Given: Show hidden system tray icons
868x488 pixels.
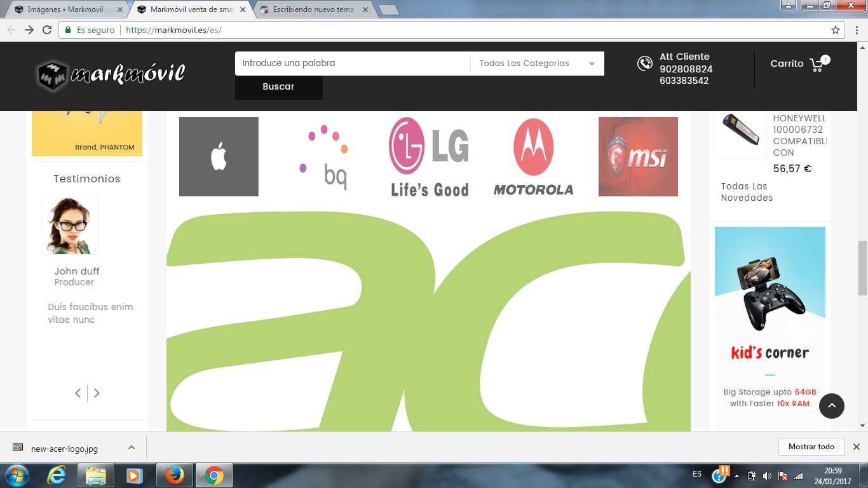Looking at the screenshot, I should point(737,476).
